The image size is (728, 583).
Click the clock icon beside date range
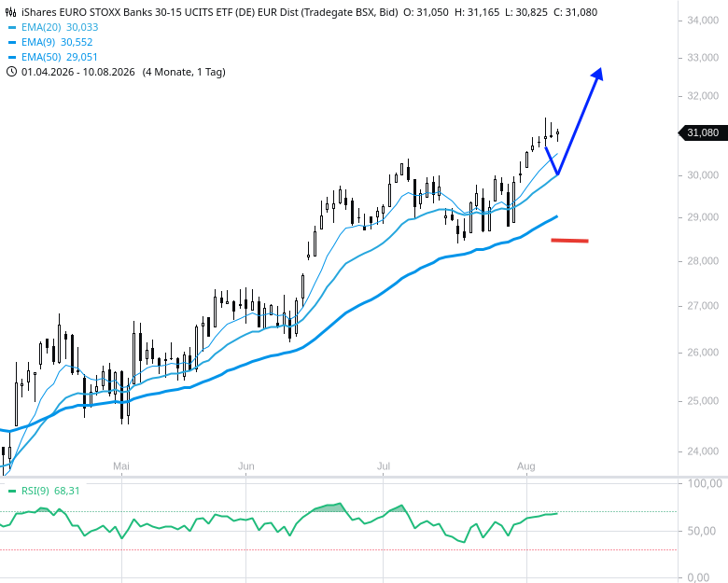11,72
